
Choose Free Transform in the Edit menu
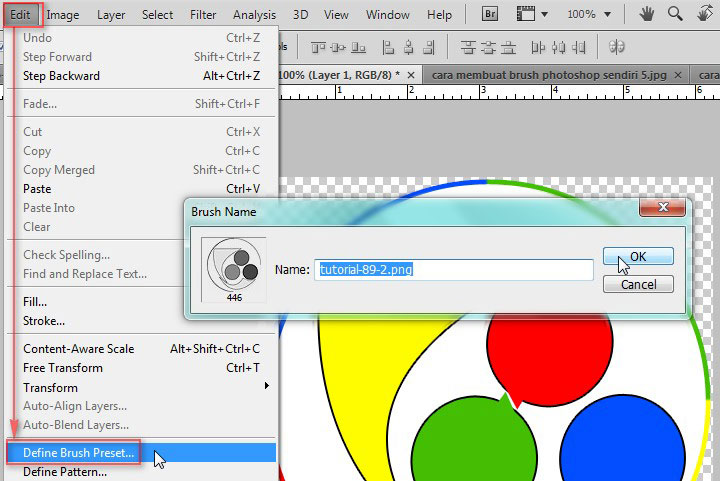[141, 368]
